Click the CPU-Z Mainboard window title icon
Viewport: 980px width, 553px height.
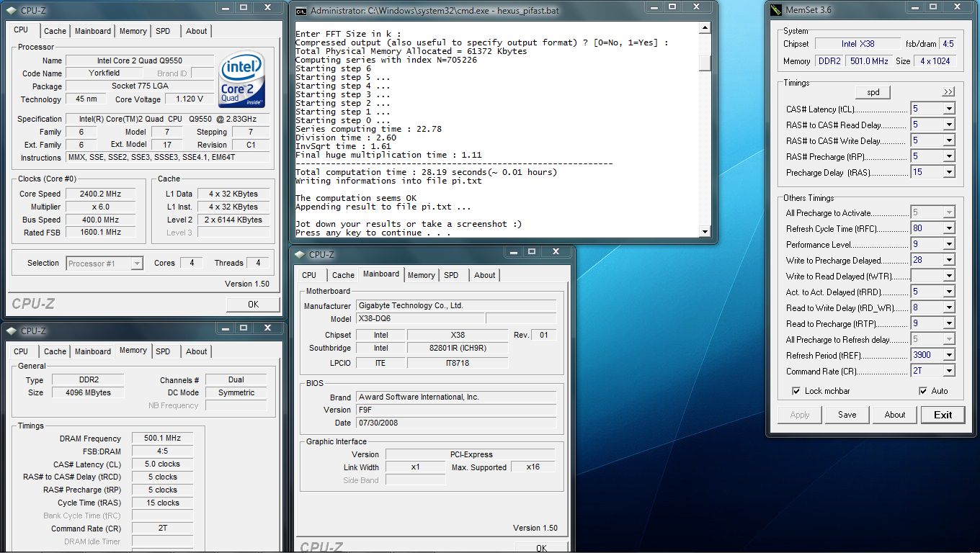coord(300,254)
